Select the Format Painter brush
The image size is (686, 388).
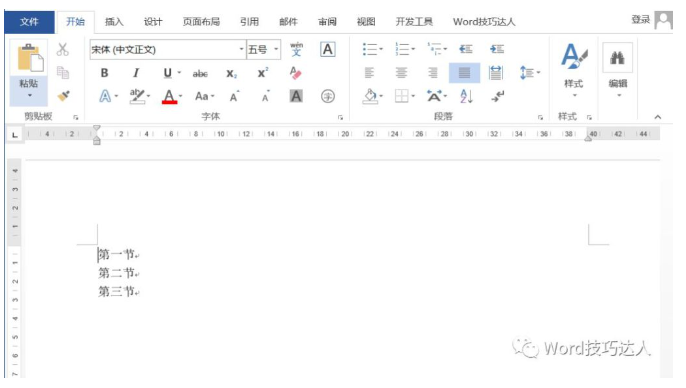[x=63, y=96]
